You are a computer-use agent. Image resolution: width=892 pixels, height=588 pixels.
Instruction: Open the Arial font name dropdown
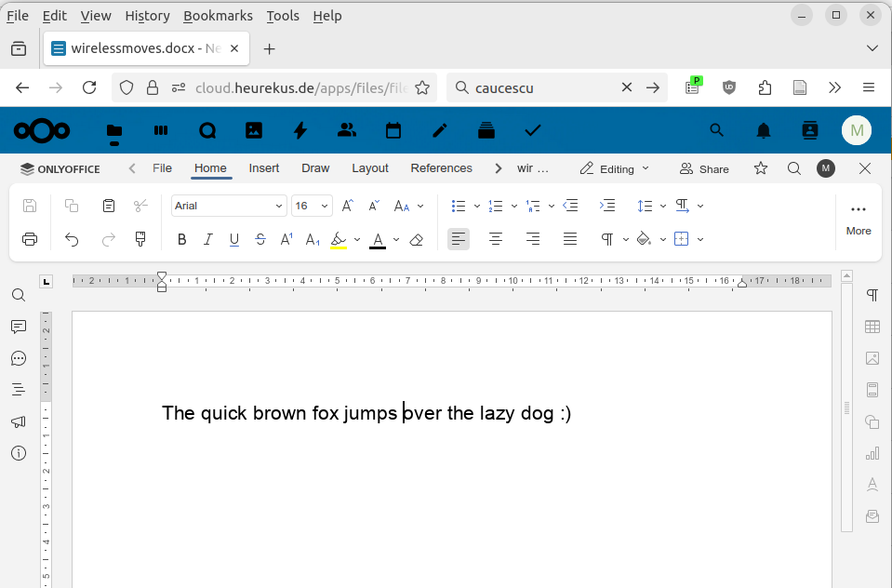[x=229, y=206]
